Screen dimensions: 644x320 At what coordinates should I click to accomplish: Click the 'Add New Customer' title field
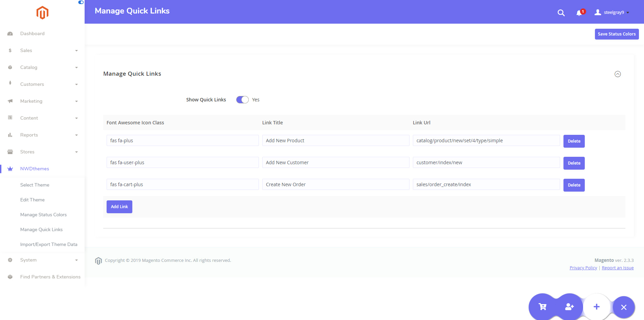(336, 163)
